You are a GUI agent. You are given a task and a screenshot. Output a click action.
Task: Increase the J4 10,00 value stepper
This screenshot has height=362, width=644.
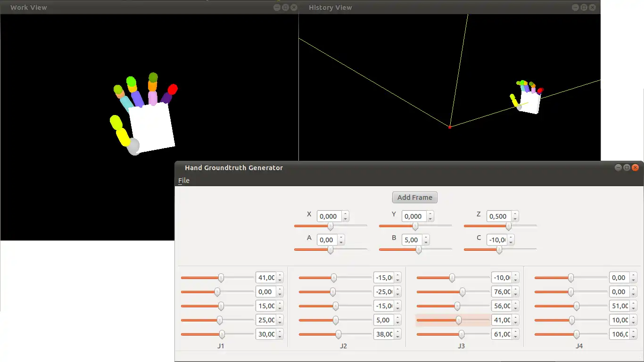[634, 317]
